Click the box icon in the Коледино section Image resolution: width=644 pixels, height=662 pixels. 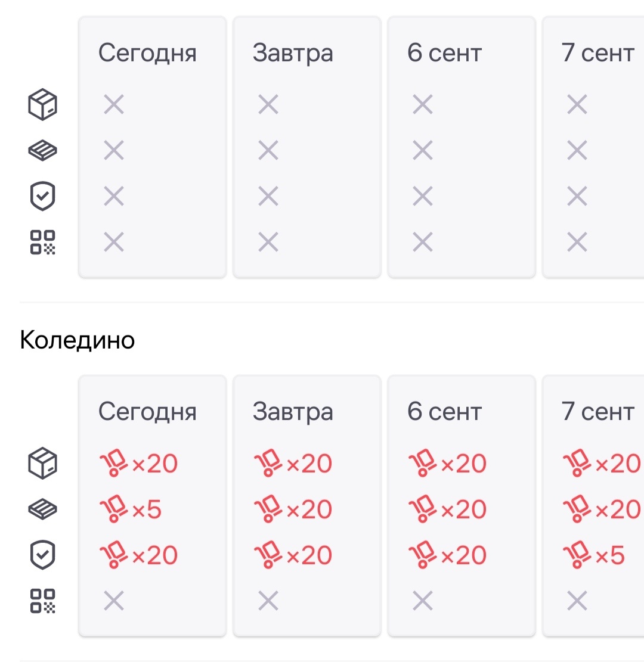tap(43, 464)
